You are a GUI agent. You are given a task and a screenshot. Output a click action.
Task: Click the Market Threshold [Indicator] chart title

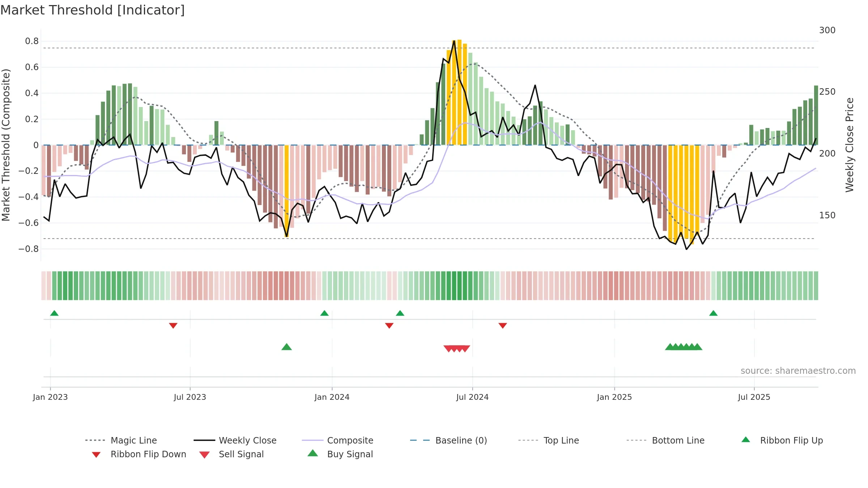coord(93,10)
